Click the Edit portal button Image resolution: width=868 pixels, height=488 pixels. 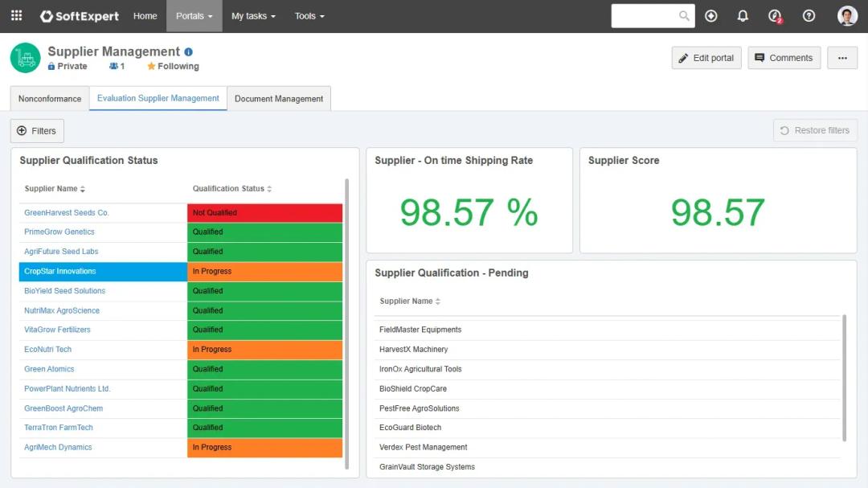[x=706, y=58]
